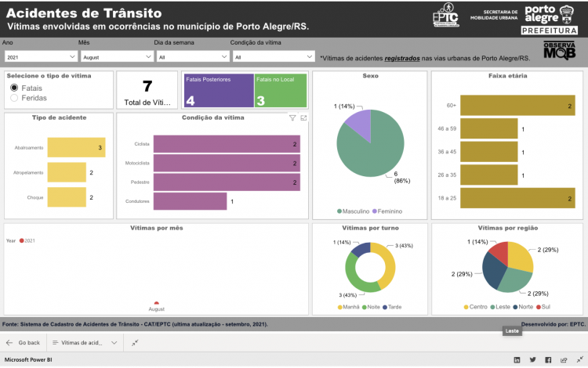Select the 26 a 35 age bar
This screenshot has height=368, width=588.
coord(489,175)
